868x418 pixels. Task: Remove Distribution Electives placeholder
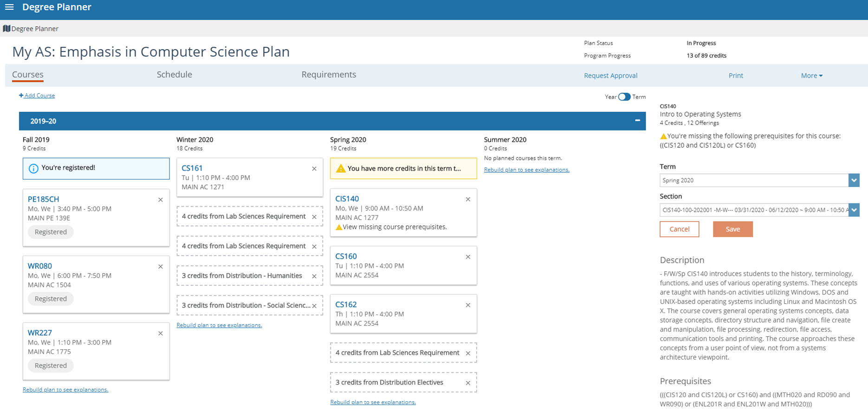click(468, 383)
